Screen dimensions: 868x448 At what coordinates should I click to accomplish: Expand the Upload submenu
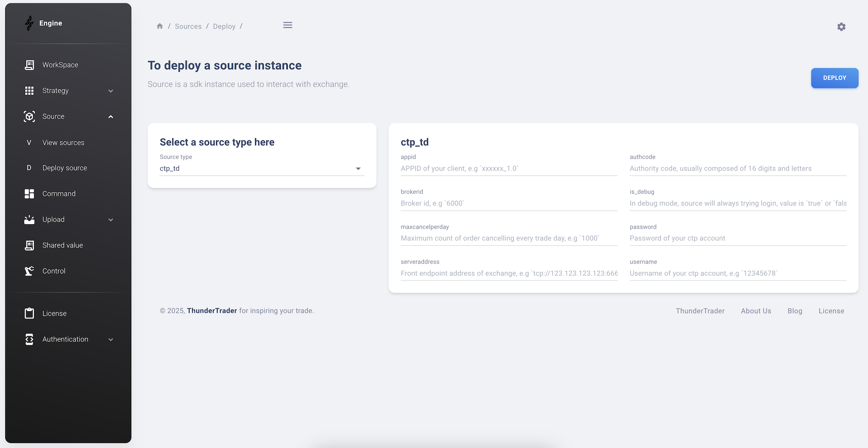coord(111,220)
